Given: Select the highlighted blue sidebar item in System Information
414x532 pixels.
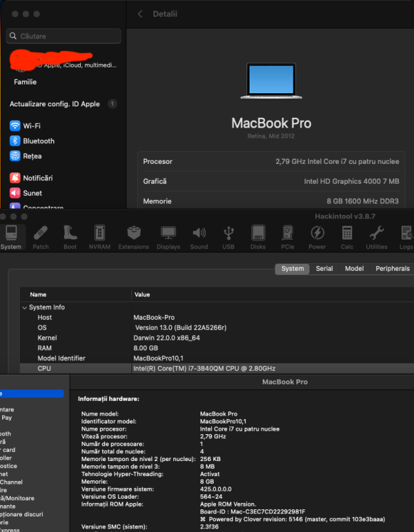Looking at the screenshot, I should [32, 394].
